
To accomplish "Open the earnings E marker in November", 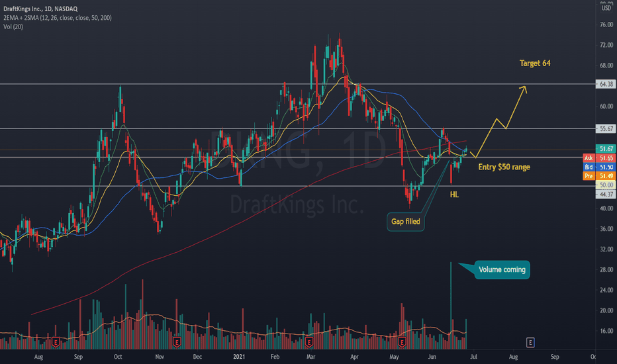I will click(x=177, y=342).
